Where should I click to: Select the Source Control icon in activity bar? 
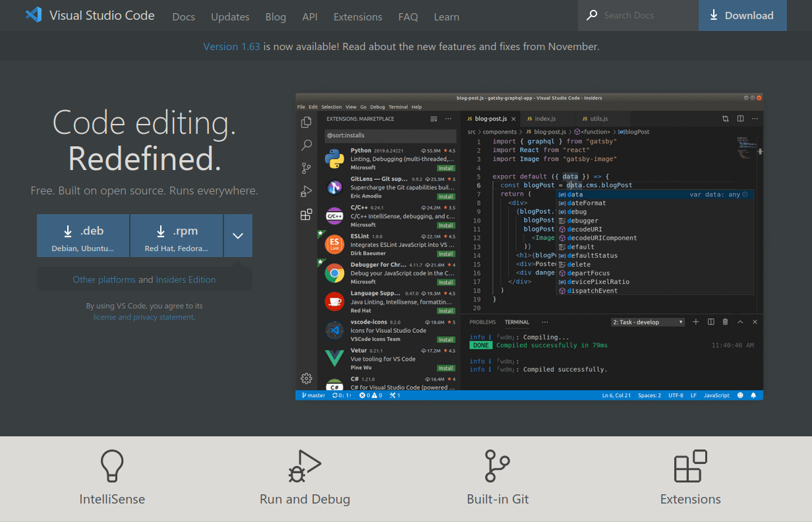click(x=306, y=168)
